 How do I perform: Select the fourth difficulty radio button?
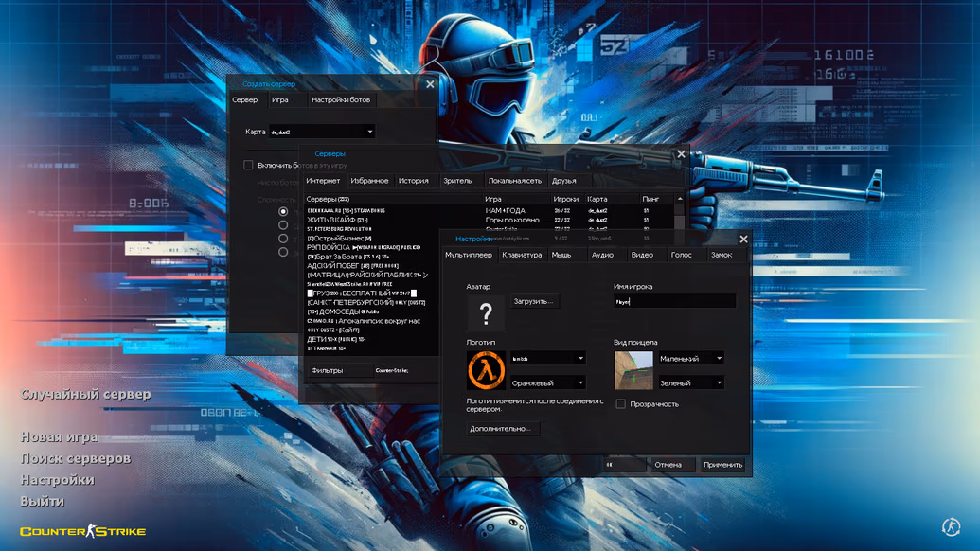point(283,253)
